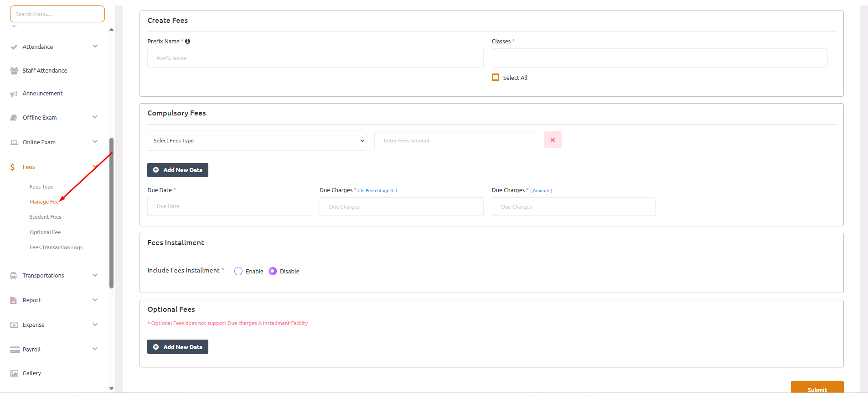
Task: Remove fee row with red X icon
Action: click(x=553, y=140)
